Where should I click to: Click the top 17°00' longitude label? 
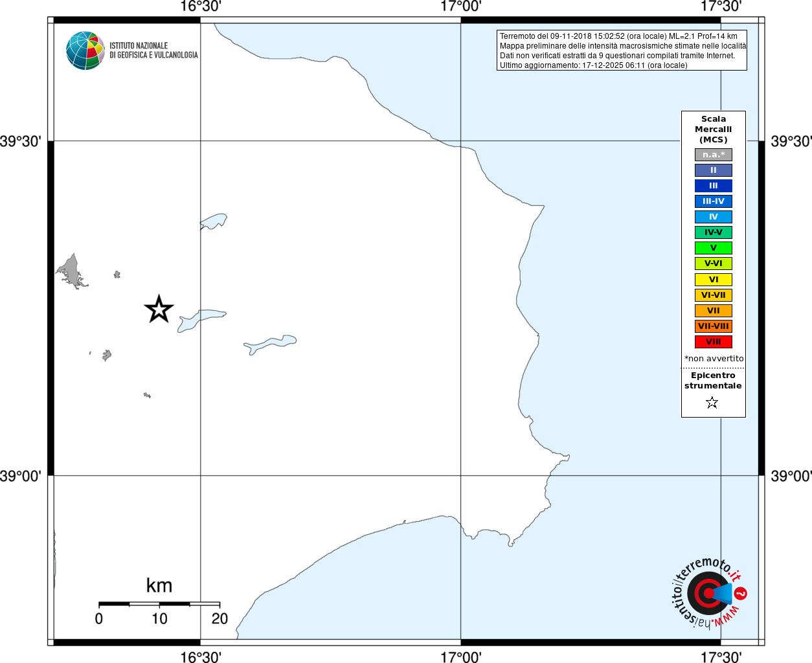[x=460, y=6]
